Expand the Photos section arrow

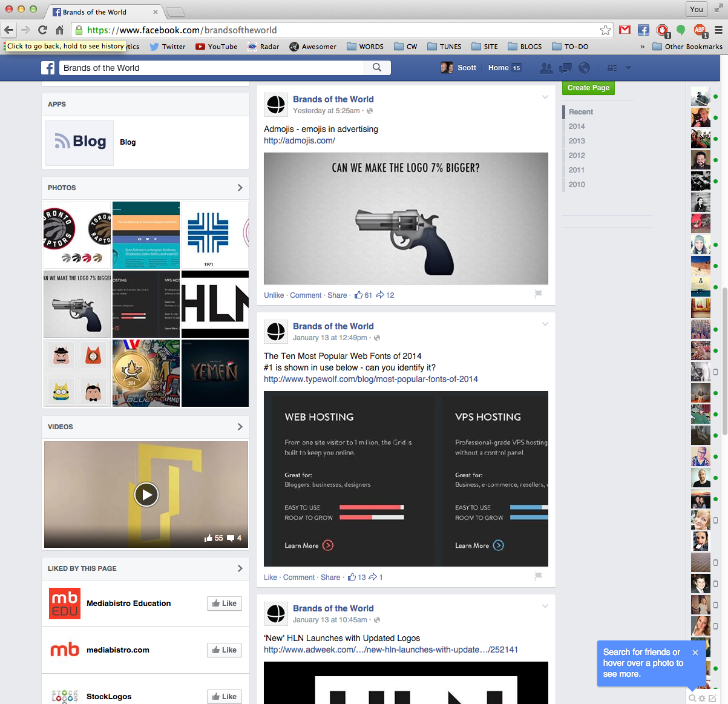pos(240,188)
